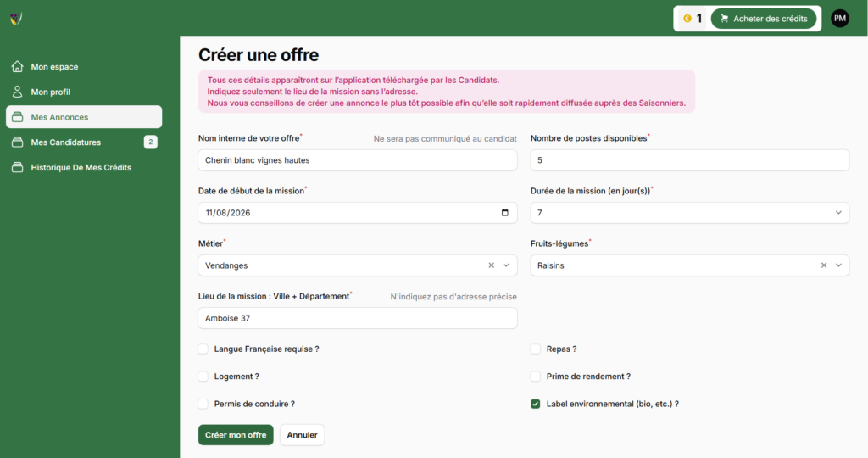
Task: Click the house icon beside Mon espace
Action: [x=17, y=66]
